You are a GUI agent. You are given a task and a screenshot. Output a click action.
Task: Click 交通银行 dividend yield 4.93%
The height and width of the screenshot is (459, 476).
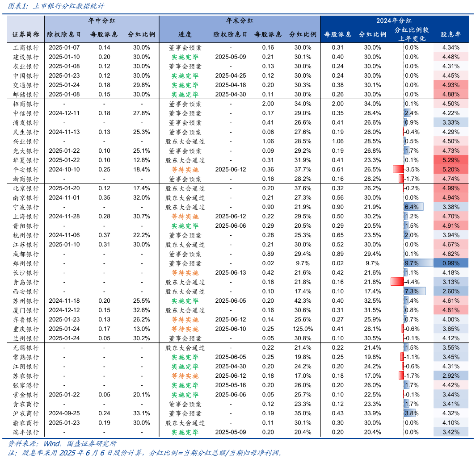pos(451,85)
